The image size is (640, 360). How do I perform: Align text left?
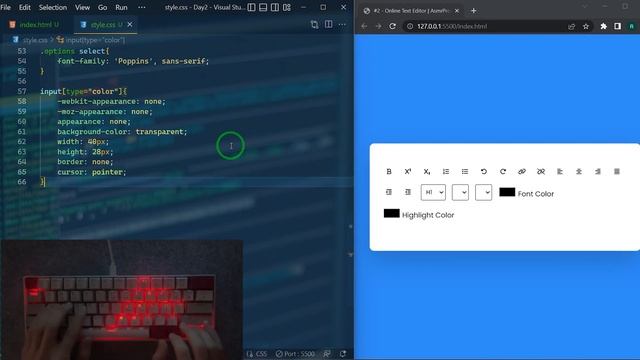(x=560, y=171)
